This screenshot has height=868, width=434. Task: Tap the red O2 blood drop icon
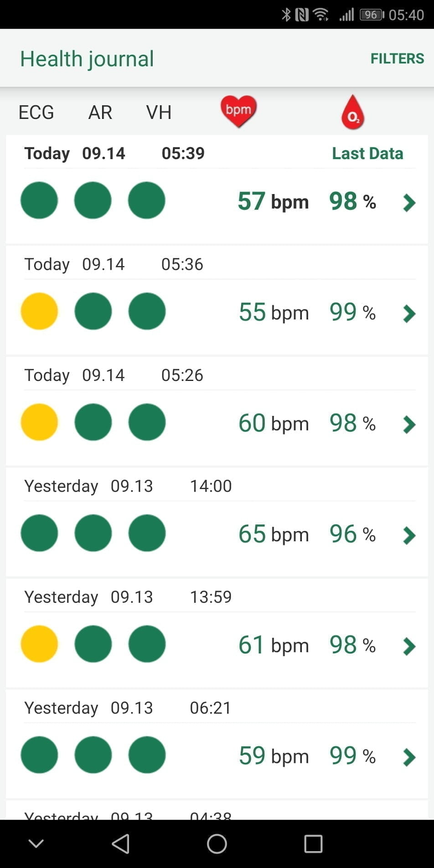pos(353,113)
